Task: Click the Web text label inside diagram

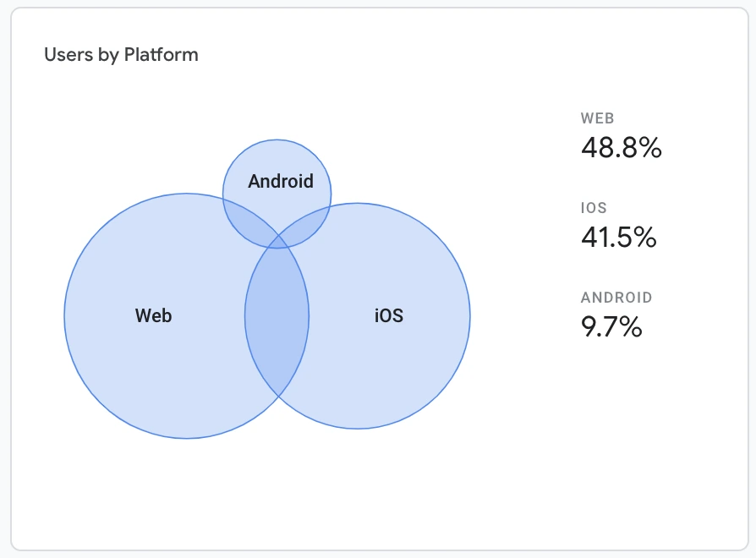Action: pos(153,315)
